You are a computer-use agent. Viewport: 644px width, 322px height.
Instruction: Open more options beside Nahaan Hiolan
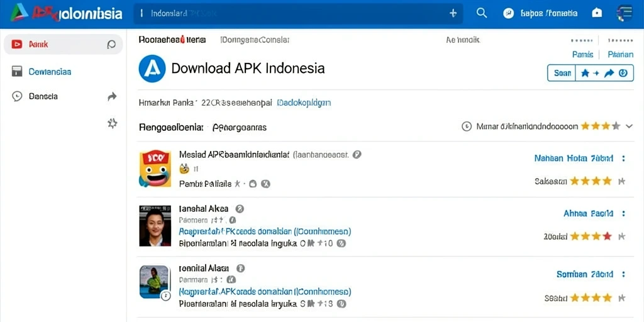[x=624, y=158]
